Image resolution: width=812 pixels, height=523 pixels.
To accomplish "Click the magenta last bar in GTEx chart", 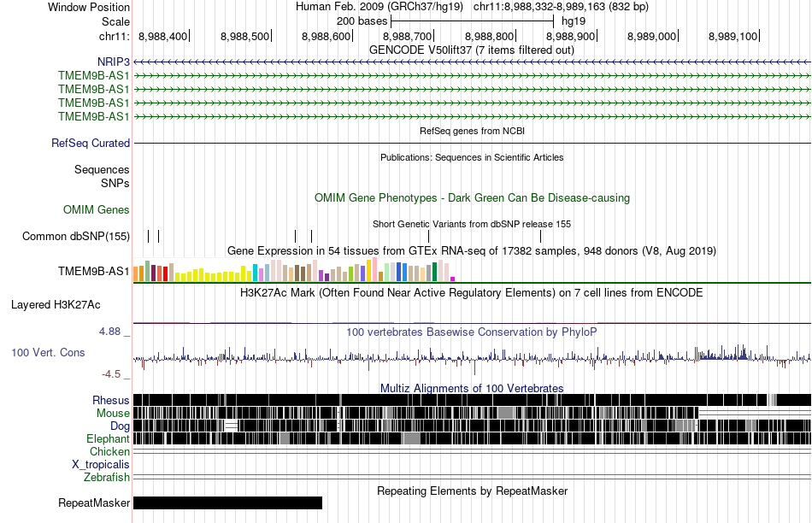I will pyautogui.click(x=453, y=279).
